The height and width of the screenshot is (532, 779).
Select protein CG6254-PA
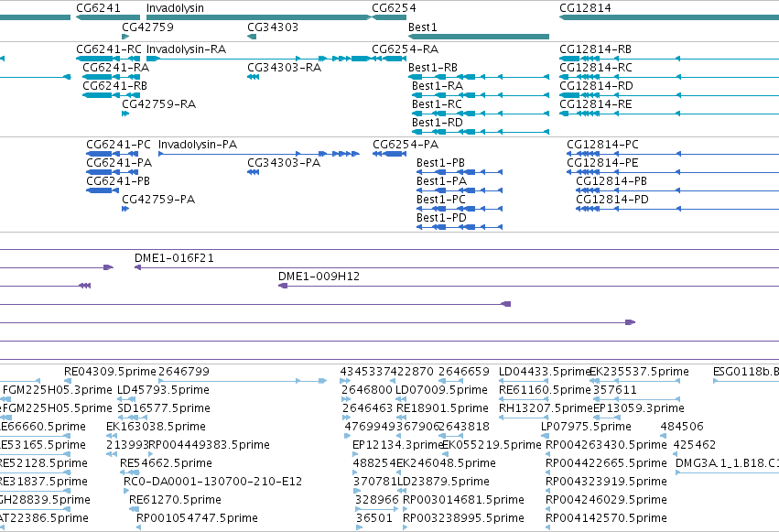406,145
